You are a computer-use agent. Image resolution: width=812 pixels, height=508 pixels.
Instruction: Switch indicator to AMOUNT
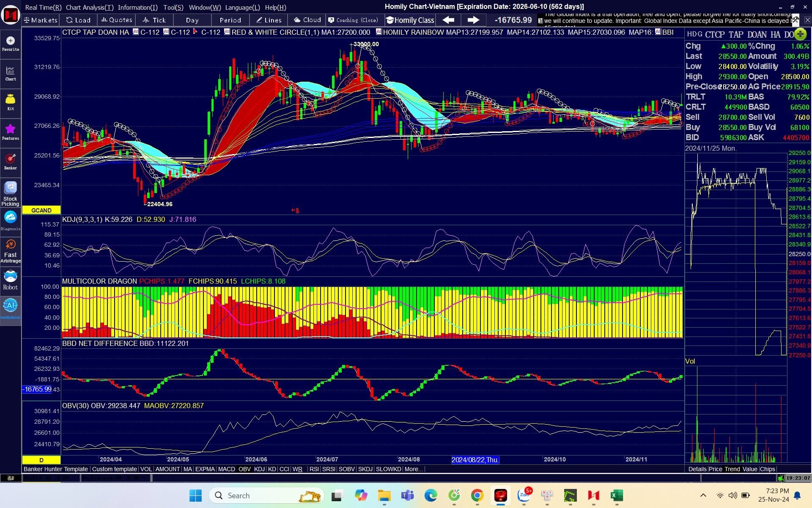tap(167, 469)
